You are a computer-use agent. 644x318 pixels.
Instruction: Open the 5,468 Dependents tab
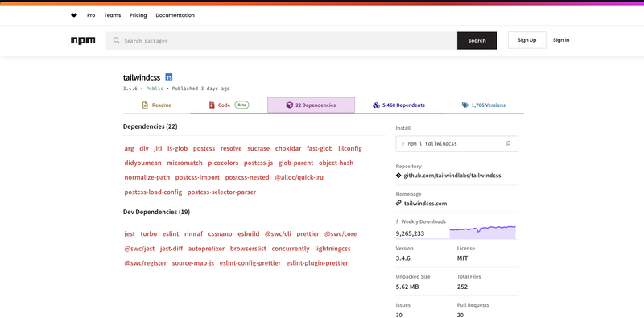coord(398,105)
